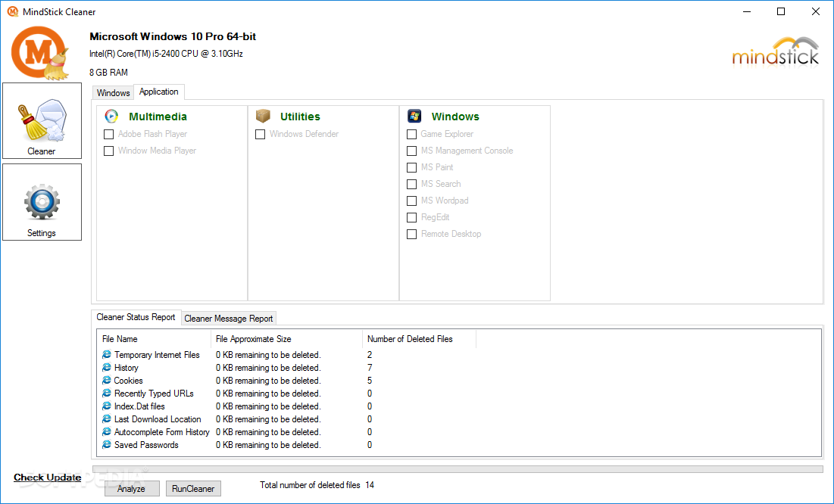Check the Adobe Flash Player checkbox

[108, 134]
